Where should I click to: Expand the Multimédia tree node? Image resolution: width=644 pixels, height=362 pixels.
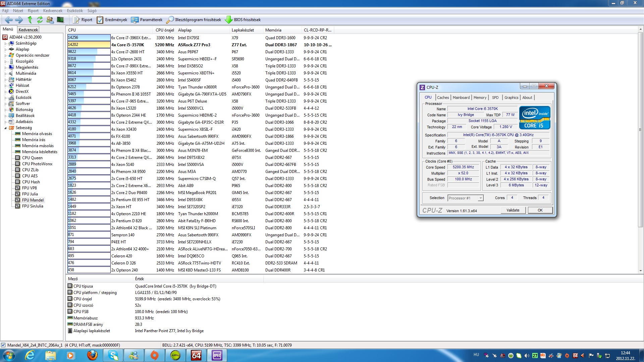click(5, 74)
